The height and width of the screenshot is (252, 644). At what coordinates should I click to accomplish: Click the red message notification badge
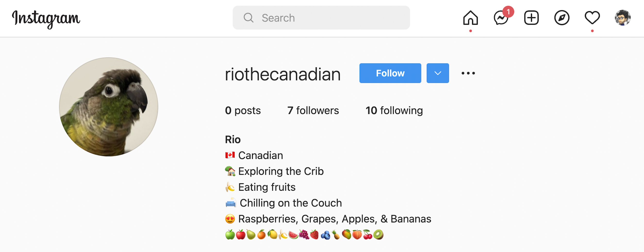[508, 12]
